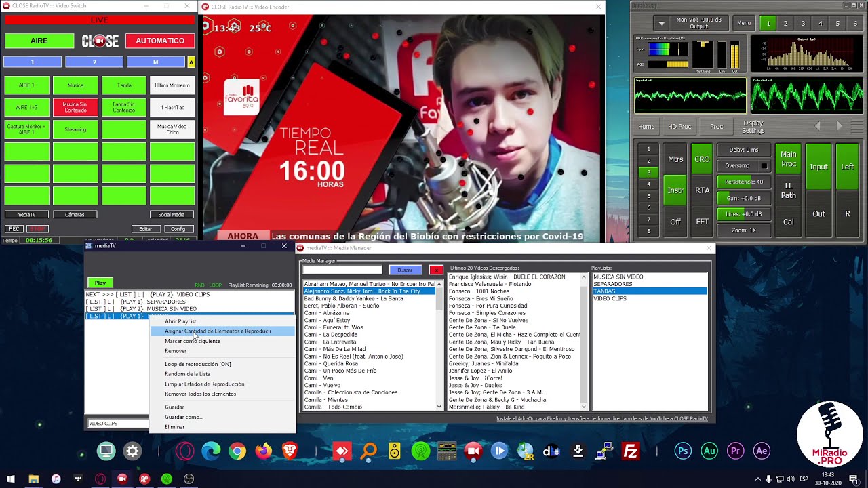Open the HD Proc tab in Breakaway

(x=679, y=127)
